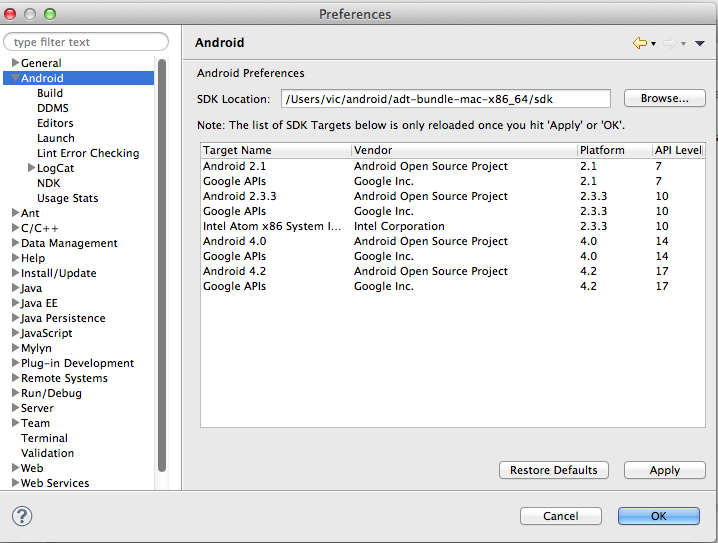Select the Build preferences page
This screenshot has height=543, width=718.
pos(50,93)
